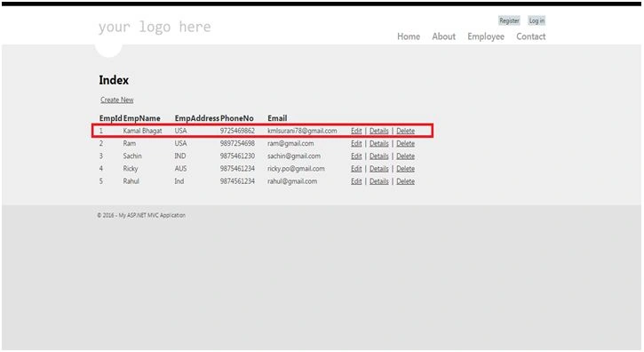Edit the Kamal Bhagat record
The width and height of the screenshot is (644, 352).
pyautogui.click(x=356, y=131)
